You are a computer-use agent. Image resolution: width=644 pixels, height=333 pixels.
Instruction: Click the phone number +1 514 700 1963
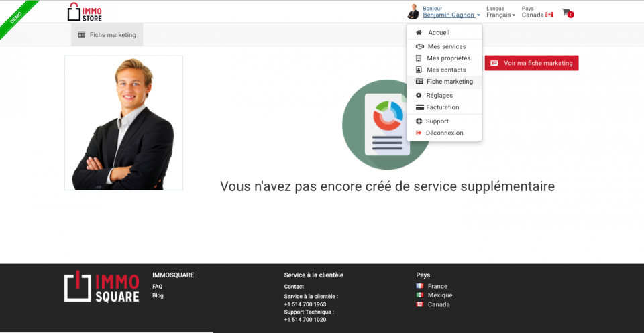pos(305,304)
